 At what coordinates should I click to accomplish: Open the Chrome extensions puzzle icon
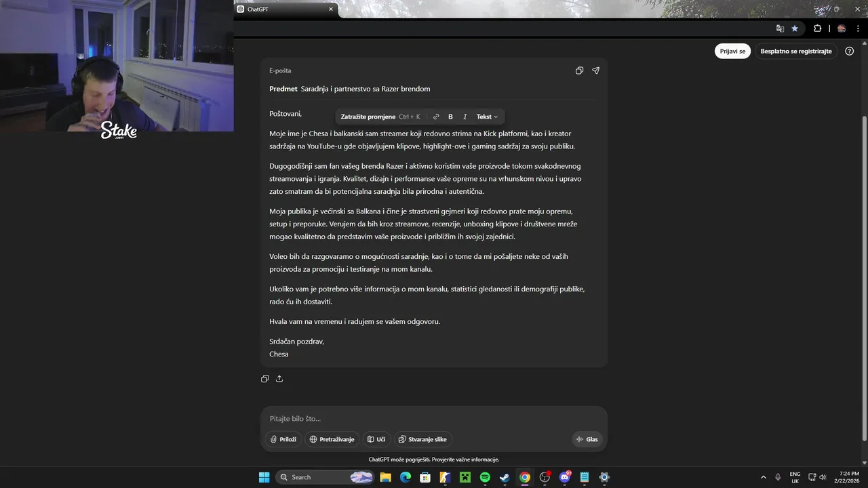tap(817, 28)
